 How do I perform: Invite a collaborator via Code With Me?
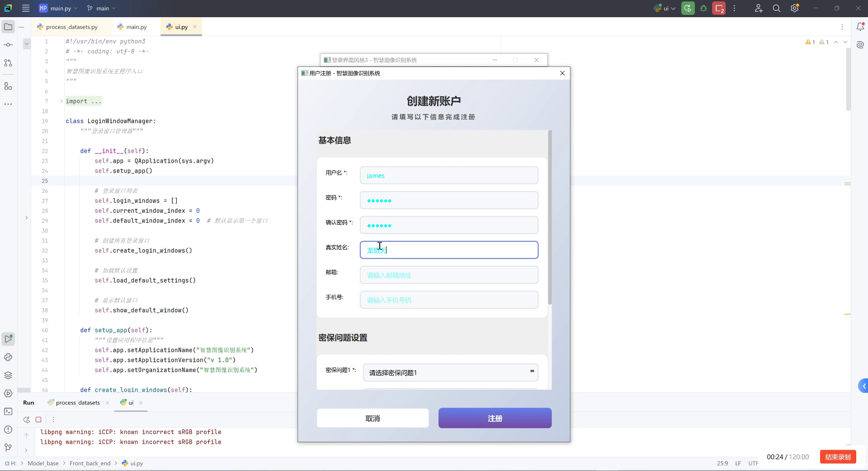point(759,8)
